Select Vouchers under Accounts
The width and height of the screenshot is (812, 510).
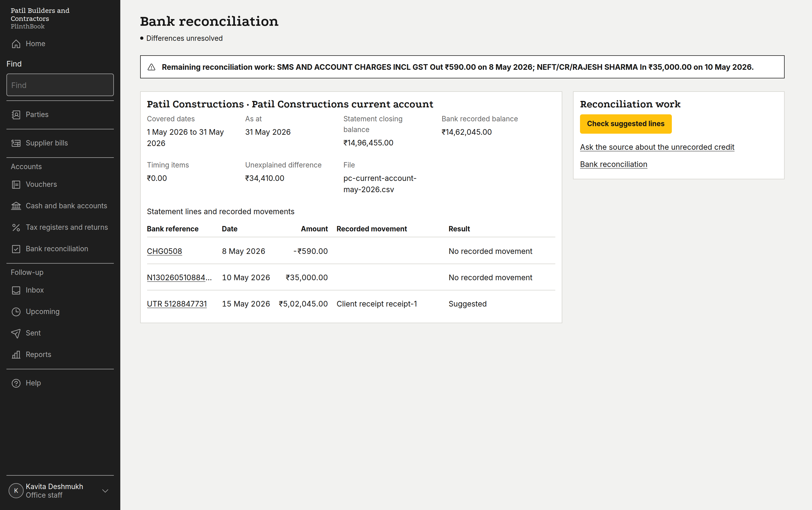click(x=41, y=184)
